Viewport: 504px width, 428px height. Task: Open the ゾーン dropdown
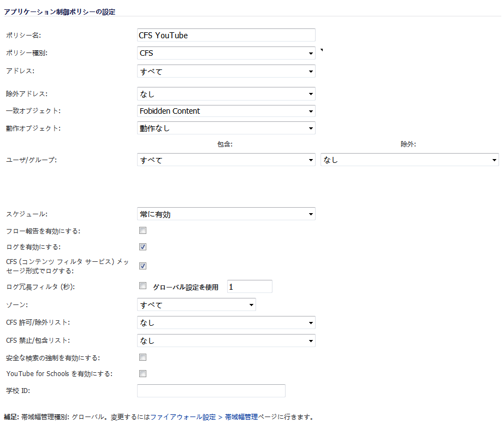[197, 305]
